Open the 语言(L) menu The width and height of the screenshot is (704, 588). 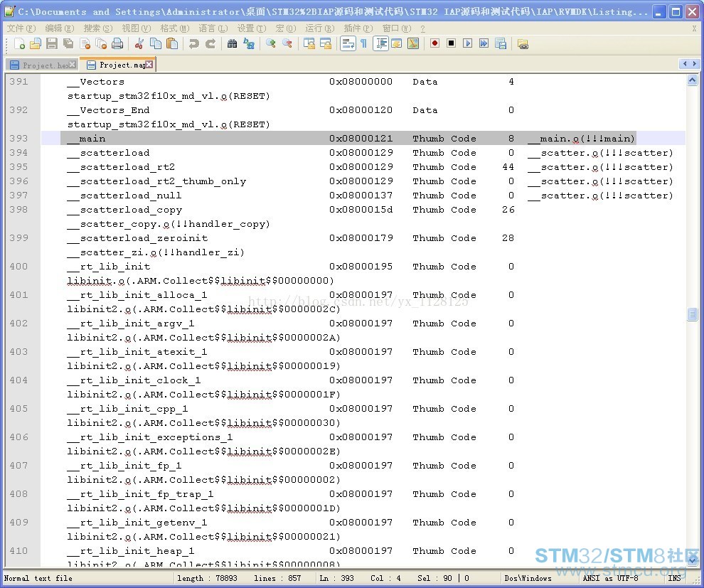[213, 28]
